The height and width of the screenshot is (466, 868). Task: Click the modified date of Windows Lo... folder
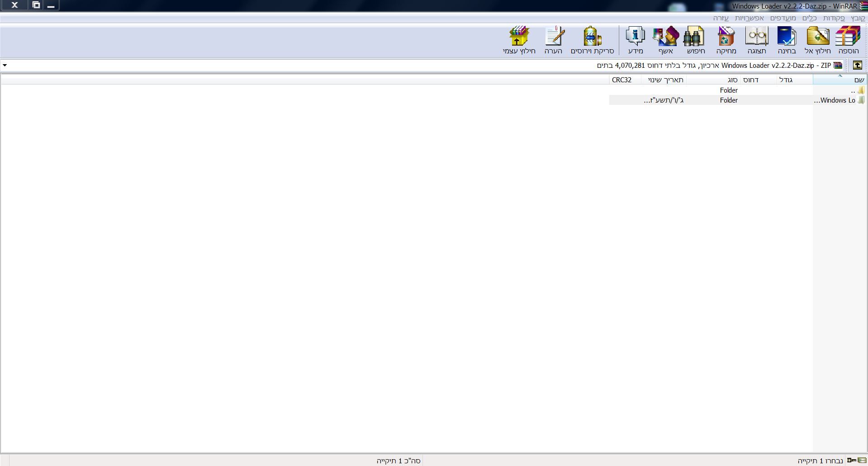664,100
